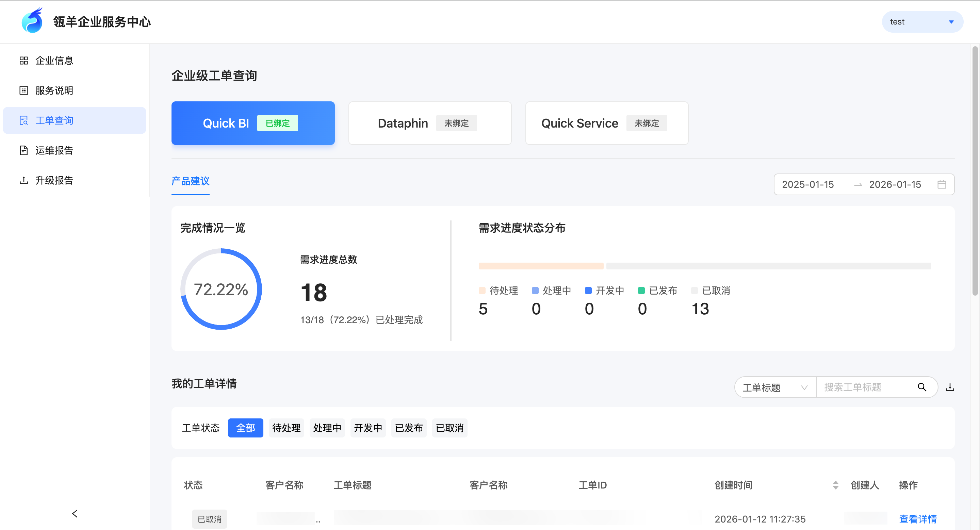Image resolution: width=980 pixels, height=530 pixels.
Task: Click the 服务说明 list icon
Action: (23, 90)
